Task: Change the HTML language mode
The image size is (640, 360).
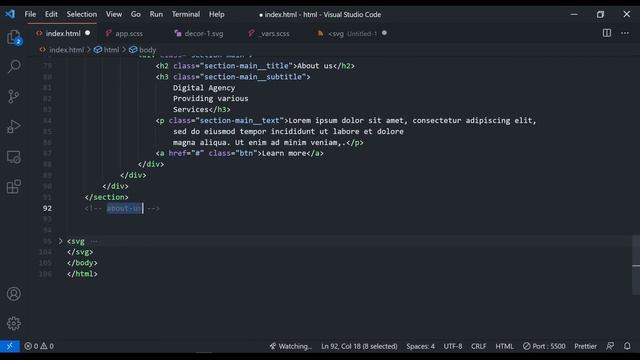Action: [504, 346]
